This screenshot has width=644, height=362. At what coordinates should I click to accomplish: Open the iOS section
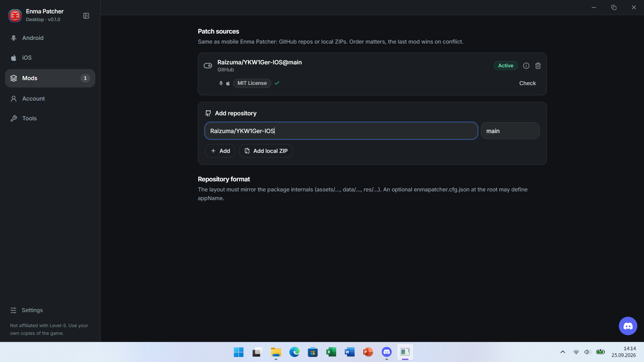[50, 58]
